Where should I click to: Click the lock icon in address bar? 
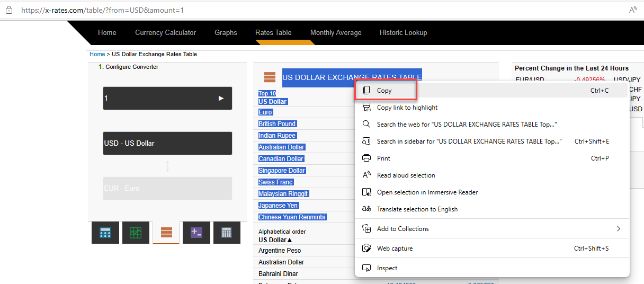9,10
